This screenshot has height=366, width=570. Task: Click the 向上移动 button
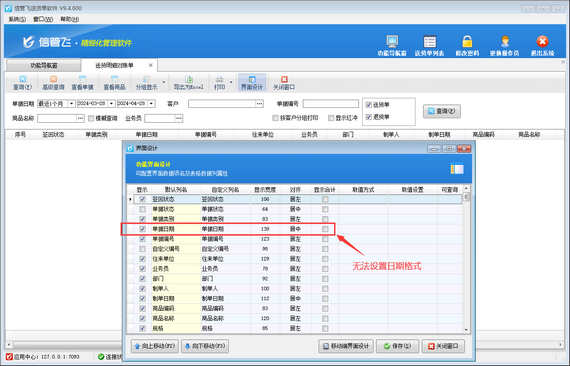point(155,346)
